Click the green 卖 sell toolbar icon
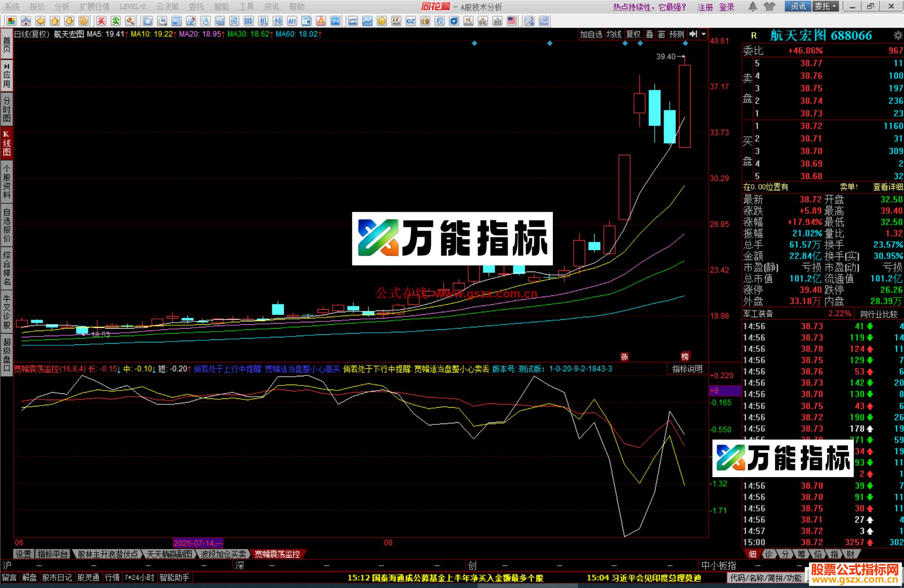This screenshot has height=588, width=904. [x=116, y=21]
